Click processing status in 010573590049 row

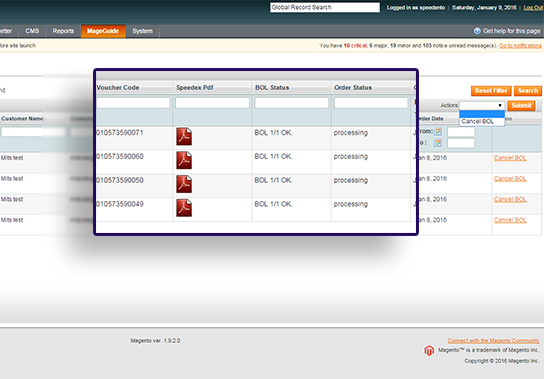pyautogui.click(x=350, y=204)
